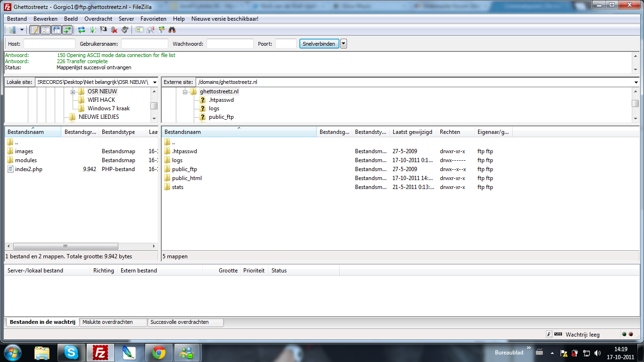The image size is (644, 362).
Task: Cancel the current operation
Action: click(103, 30)
